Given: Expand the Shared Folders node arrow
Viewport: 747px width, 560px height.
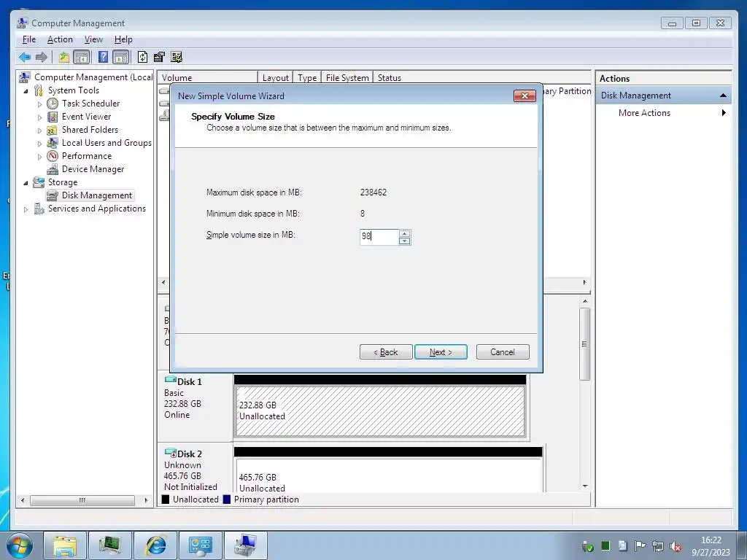Looking at the screenshot, I should pyautogui.click(x=39, y=131).
